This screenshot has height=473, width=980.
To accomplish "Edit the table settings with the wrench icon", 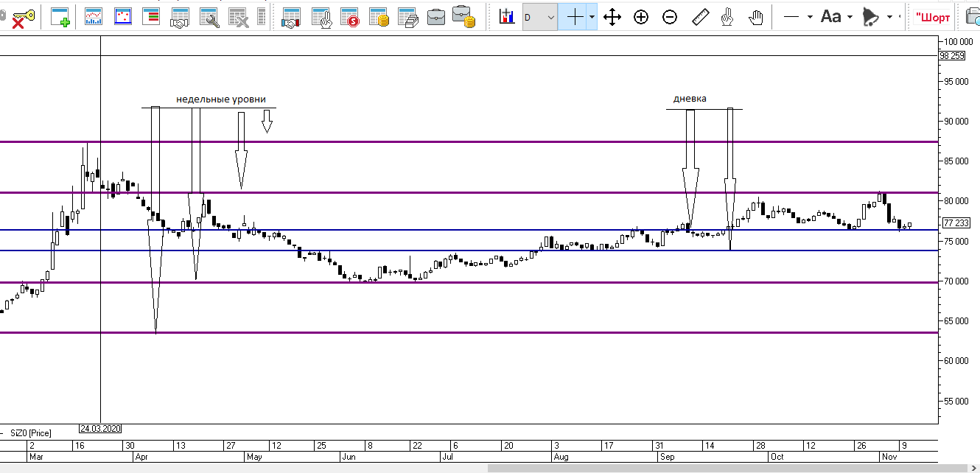I will pos(209,17).
